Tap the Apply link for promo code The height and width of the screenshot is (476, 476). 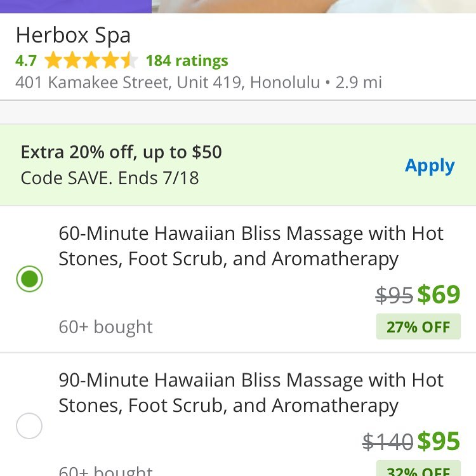click(430, 166)
